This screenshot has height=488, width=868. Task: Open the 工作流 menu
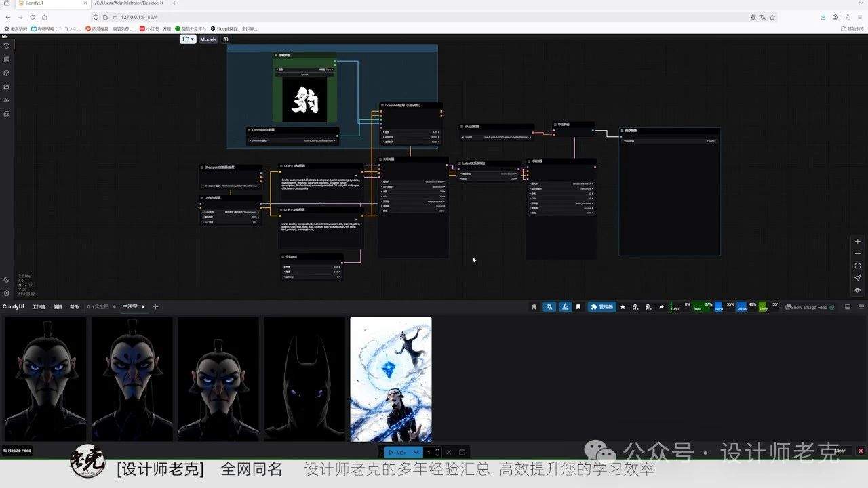tap(39, 307)
